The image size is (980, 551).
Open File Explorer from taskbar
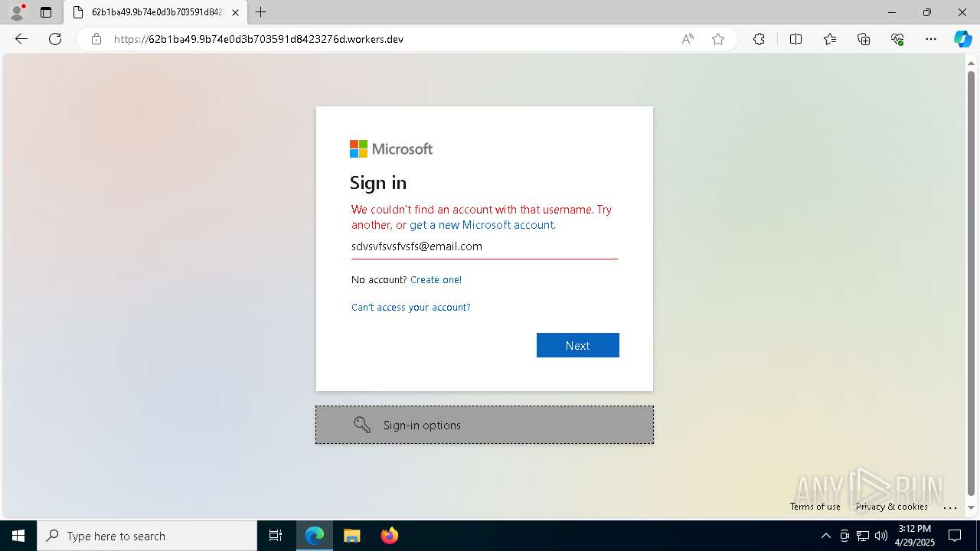tap(351, 536)
